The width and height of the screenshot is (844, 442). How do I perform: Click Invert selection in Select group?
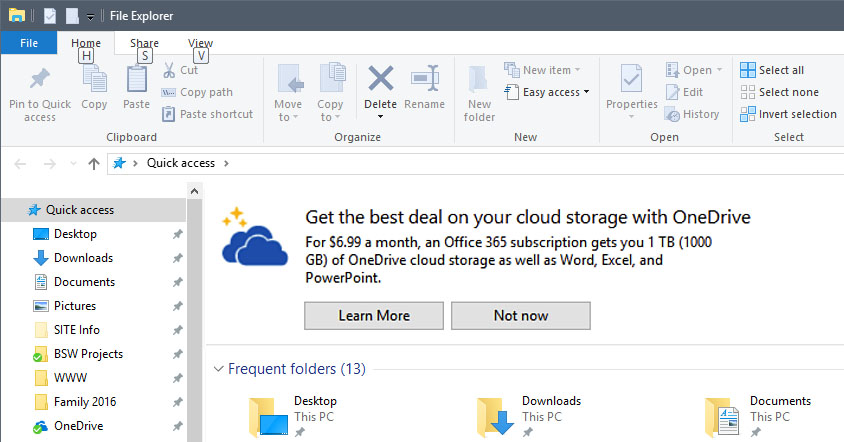(788, 114)
